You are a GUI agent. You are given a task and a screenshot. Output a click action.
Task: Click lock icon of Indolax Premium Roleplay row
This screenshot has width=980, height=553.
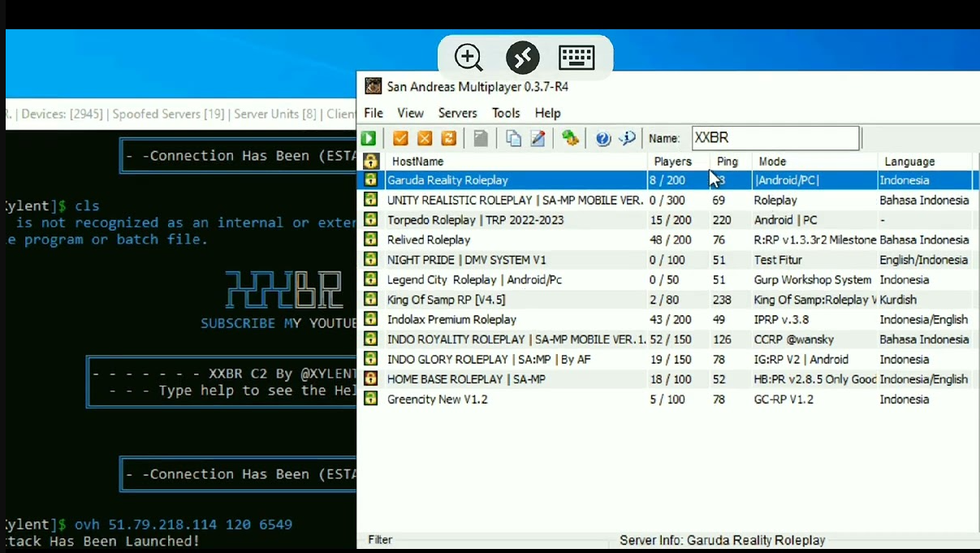371,319
